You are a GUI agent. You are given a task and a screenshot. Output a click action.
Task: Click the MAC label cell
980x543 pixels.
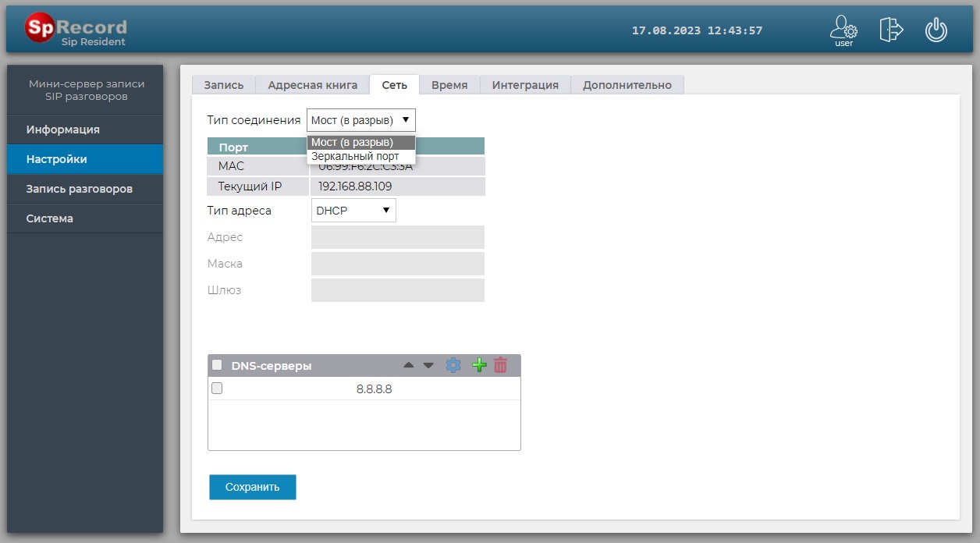pos(257,166)
